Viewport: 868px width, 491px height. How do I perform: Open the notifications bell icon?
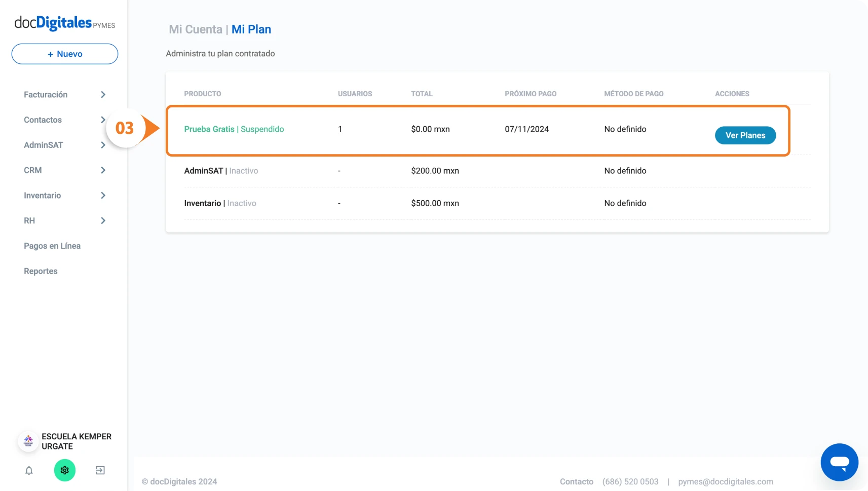(29, 470)
